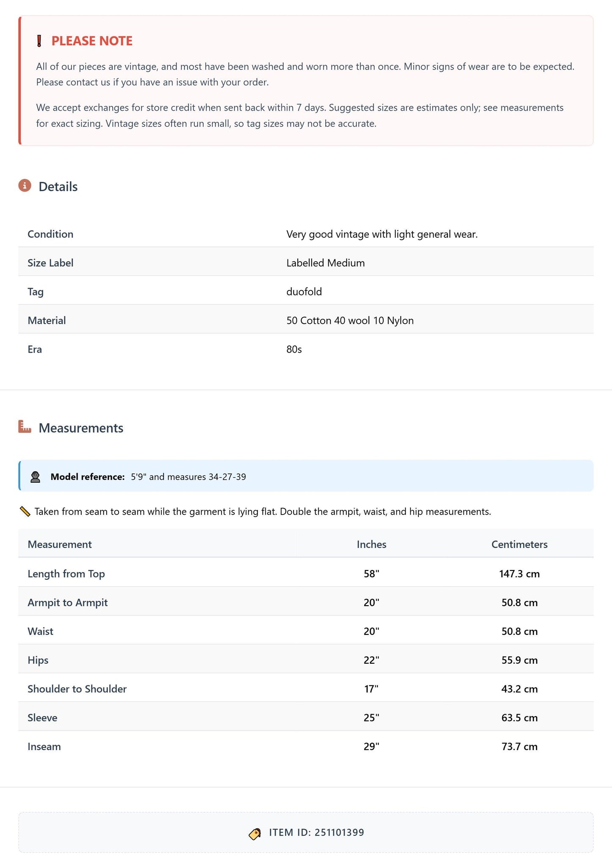This screenshot has width=612, height=868.
Task: Click the Measurement column header
Action: (x=60, y=544)
